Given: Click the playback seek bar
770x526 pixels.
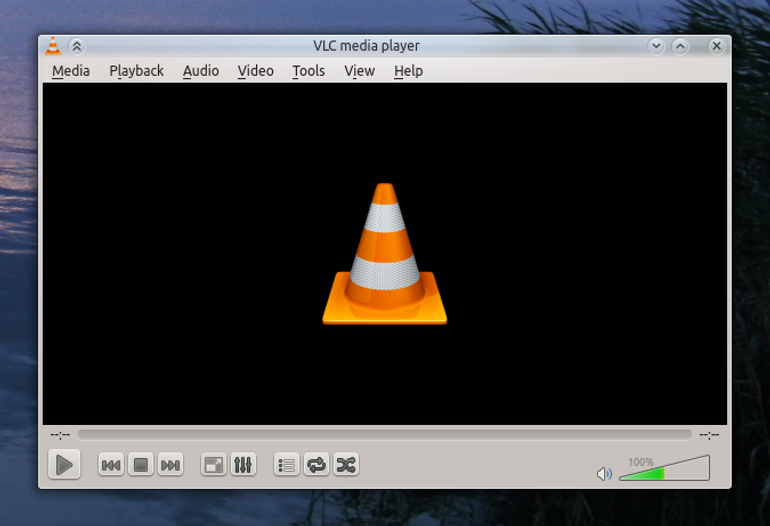Looking at the screenshot, I should pos(385,435).
